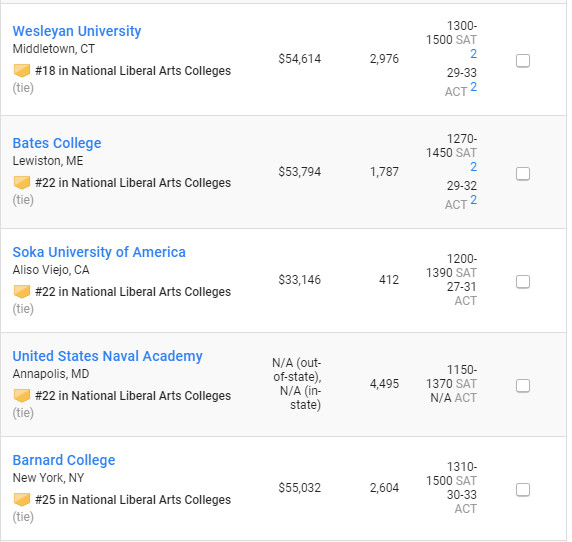The height and width of the screenshot is (542, 572).
Task: Go to the Barnard College page
Action: click(64, 460)
